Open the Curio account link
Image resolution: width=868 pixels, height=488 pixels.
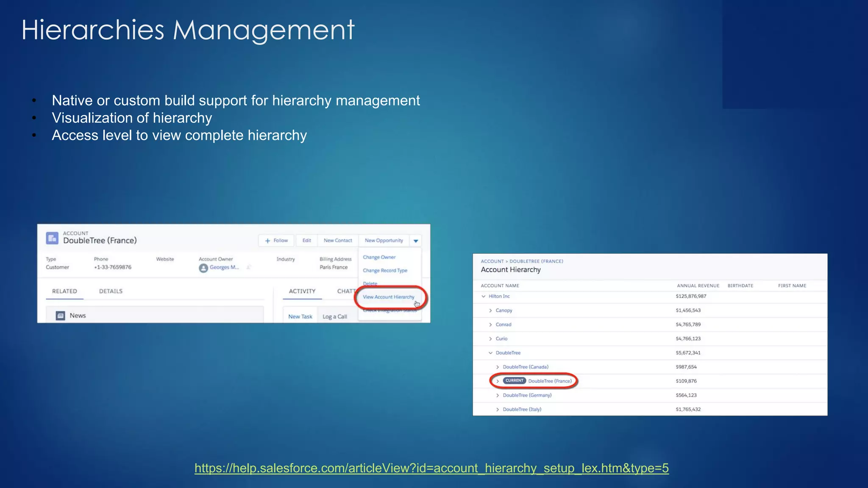point(501,339)
